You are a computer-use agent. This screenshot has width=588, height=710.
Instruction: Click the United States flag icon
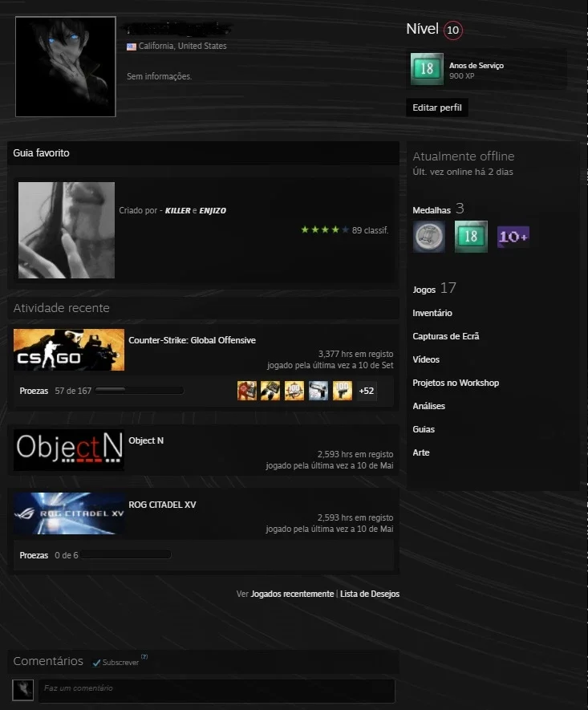coord(132,47)
